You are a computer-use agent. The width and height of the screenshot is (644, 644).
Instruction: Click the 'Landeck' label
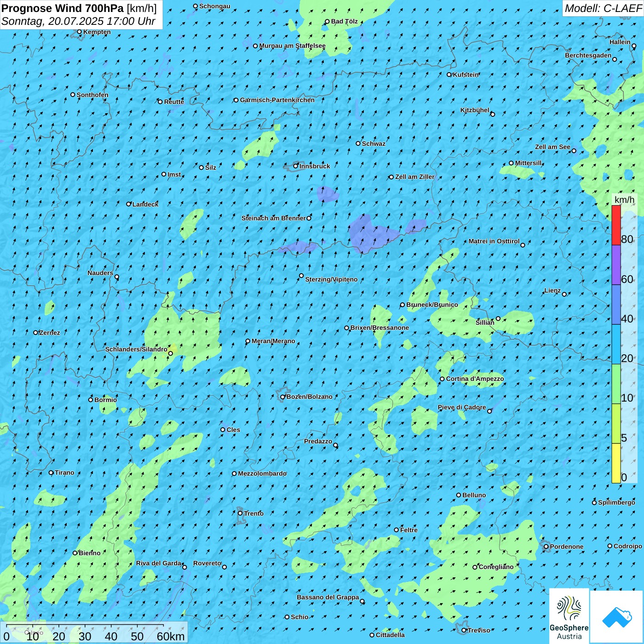(x=145, y=204)
